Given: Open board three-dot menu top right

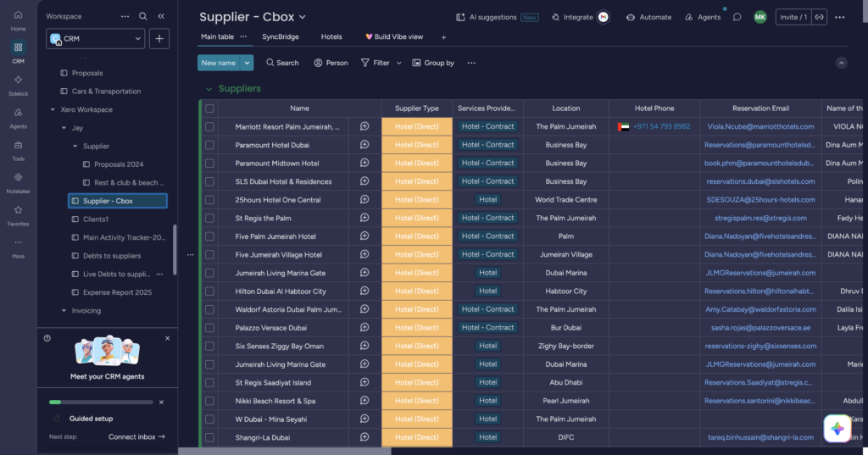Looking at the screenshot, I should (x=840, y=17).
